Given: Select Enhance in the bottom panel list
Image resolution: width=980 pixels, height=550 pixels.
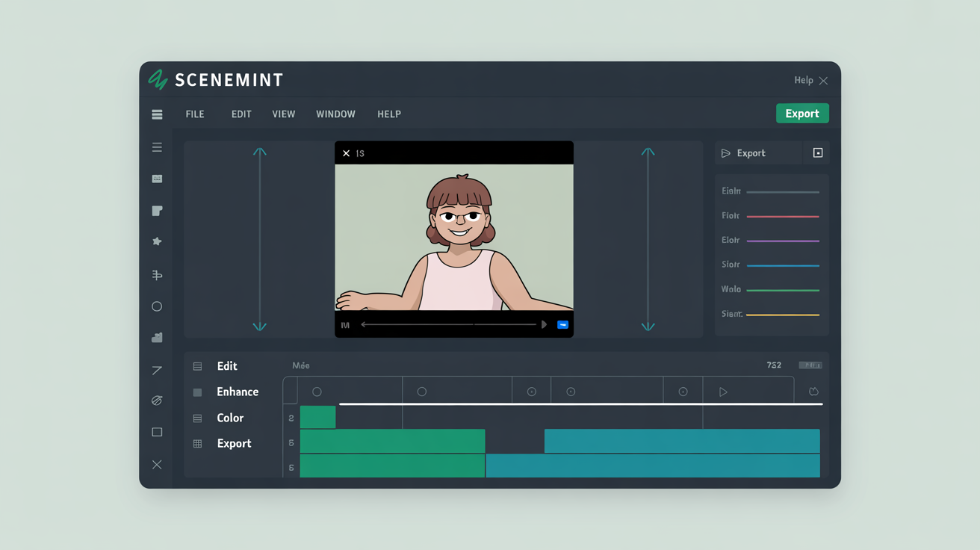Looking at the screenshot, I should coord(238,392).
